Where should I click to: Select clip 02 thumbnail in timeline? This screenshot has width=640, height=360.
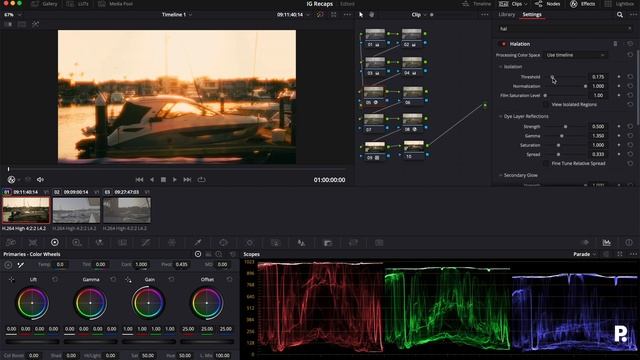(x=76, y=210)
